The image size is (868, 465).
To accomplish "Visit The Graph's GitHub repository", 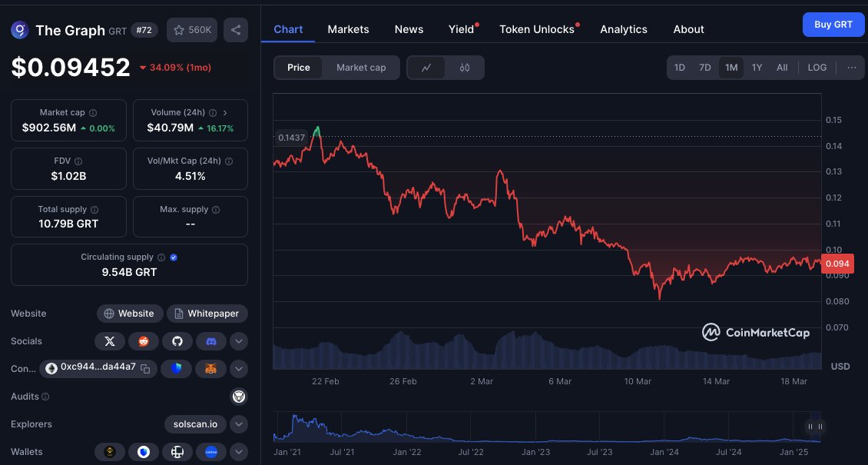I will coord(177,340).
